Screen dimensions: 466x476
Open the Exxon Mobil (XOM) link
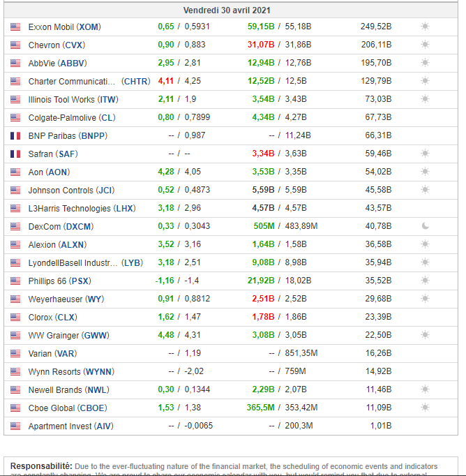pos(64,27)
